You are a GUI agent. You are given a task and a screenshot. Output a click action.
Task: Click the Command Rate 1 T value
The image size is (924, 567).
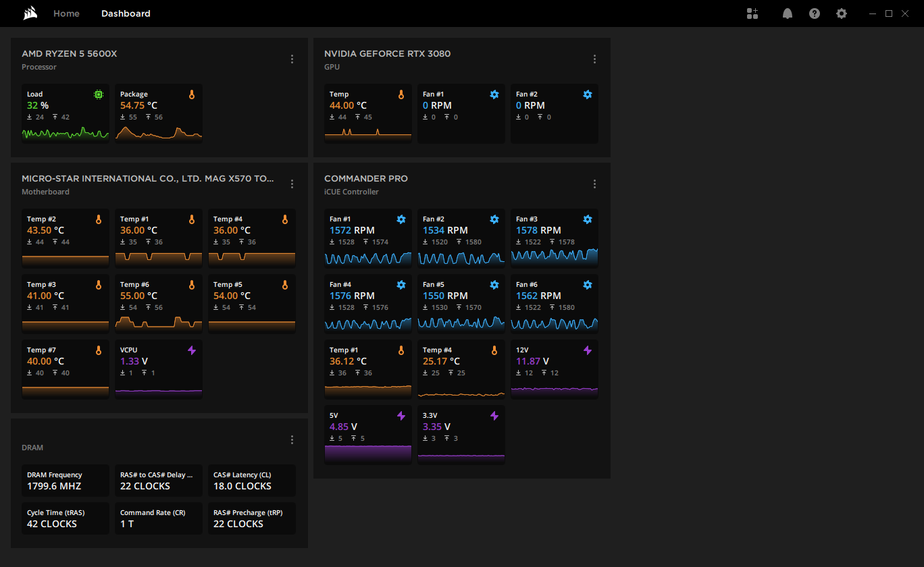pos(127,524)
